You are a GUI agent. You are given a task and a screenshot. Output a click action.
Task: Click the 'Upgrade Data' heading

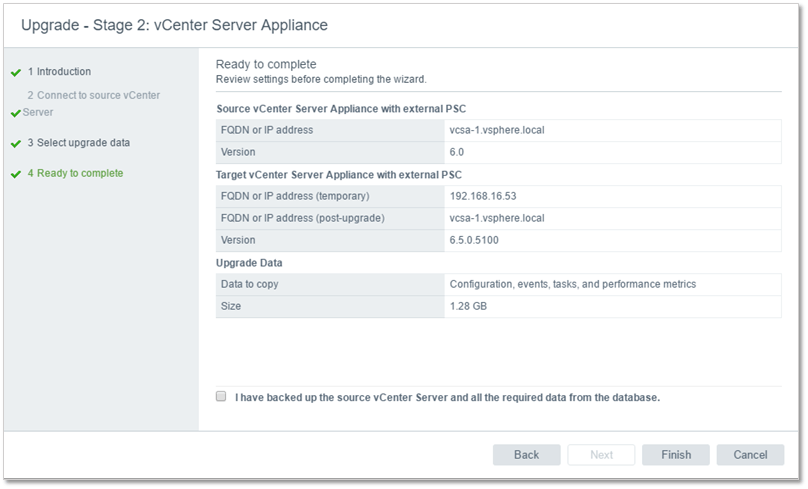249,263
